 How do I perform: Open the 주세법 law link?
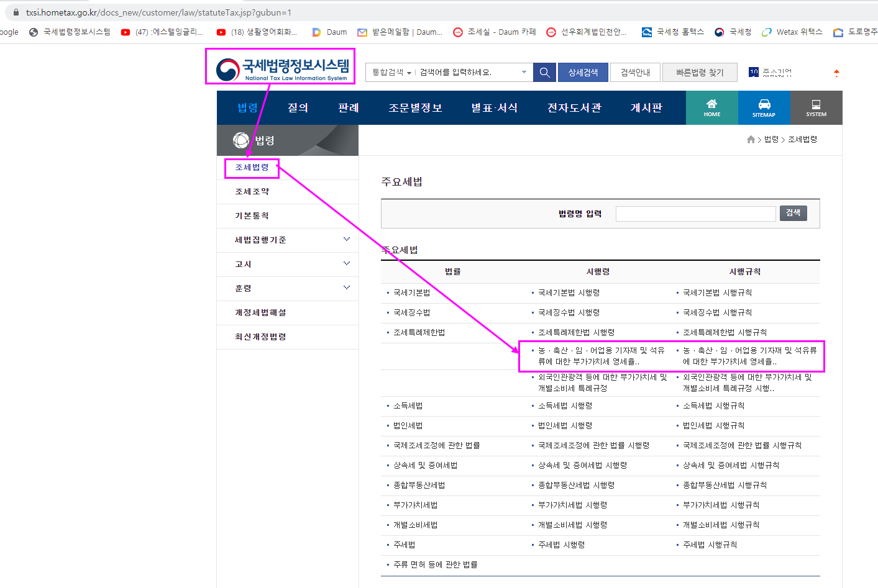coord(404,545)
